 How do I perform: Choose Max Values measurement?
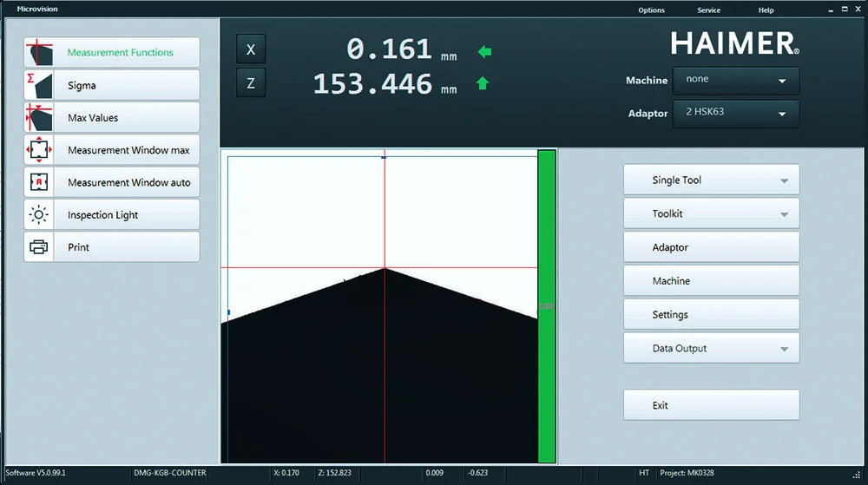click(112, 117)
